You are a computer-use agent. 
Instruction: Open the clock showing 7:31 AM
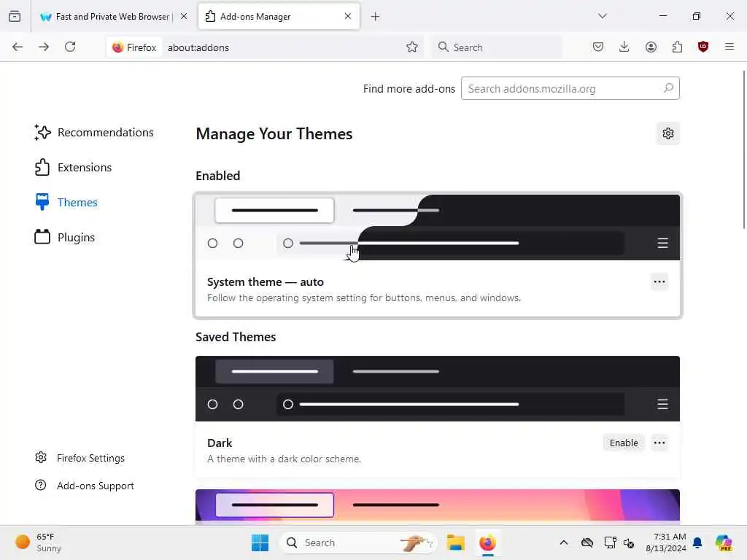coord(665,542)
